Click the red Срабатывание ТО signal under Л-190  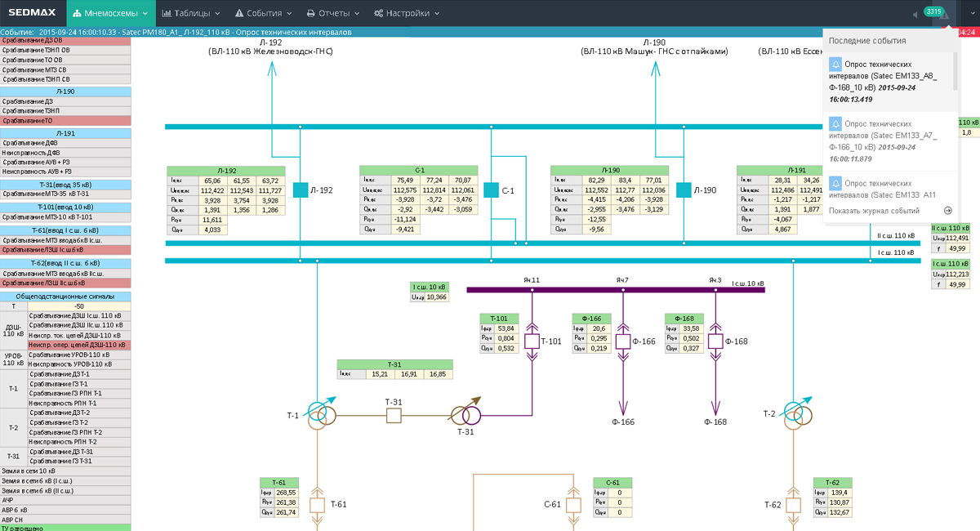65,120
